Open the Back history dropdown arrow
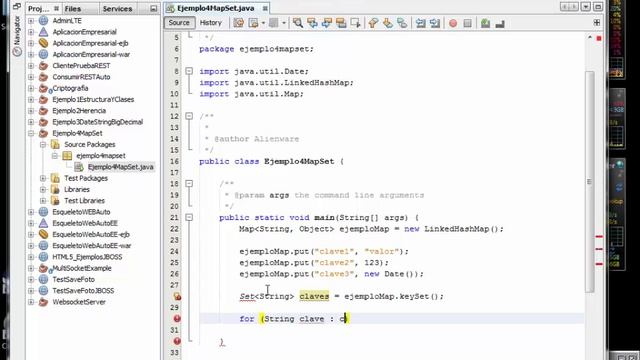The image size is (640, 360). (x=263, y=23)
